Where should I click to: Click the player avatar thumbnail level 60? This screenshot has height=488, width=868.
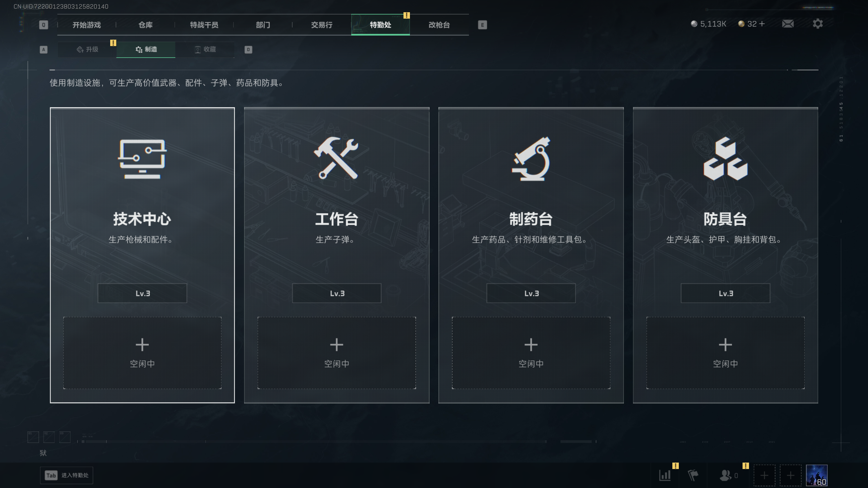[x=816, y=475]
